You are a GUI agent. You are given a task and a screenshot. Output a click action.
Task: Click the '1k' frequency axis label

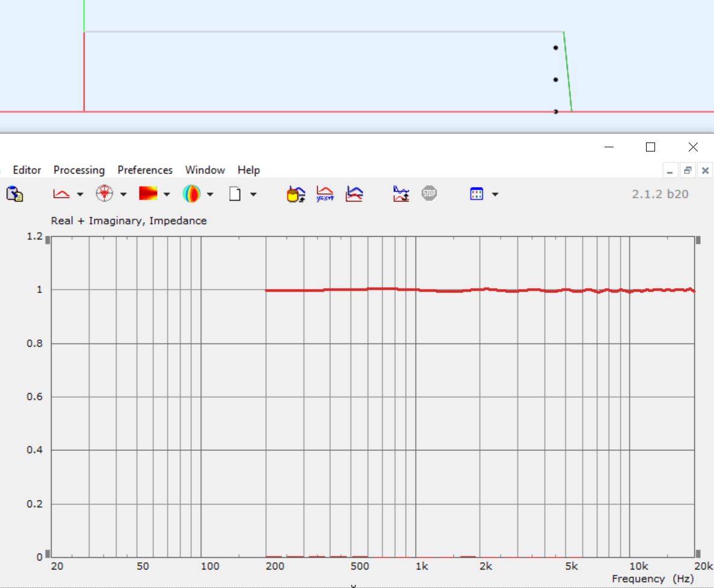click(422, 566)
